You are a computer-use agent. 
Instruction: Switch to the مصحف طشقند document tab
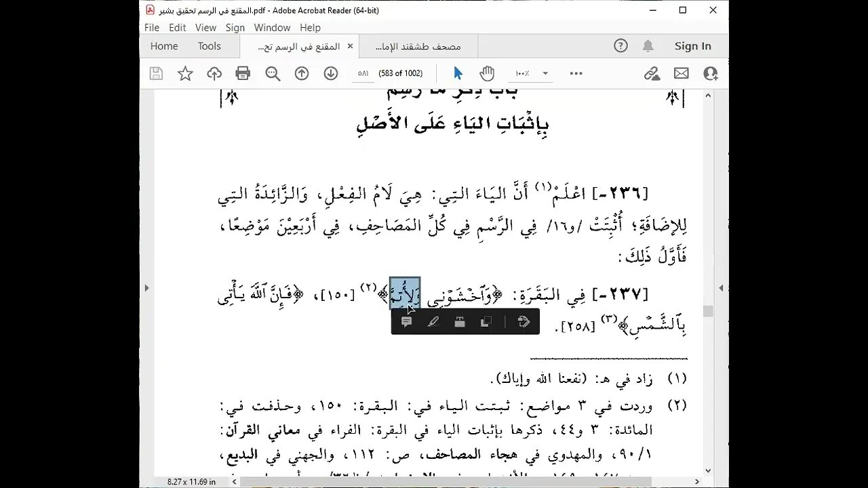tap(418, 46)
